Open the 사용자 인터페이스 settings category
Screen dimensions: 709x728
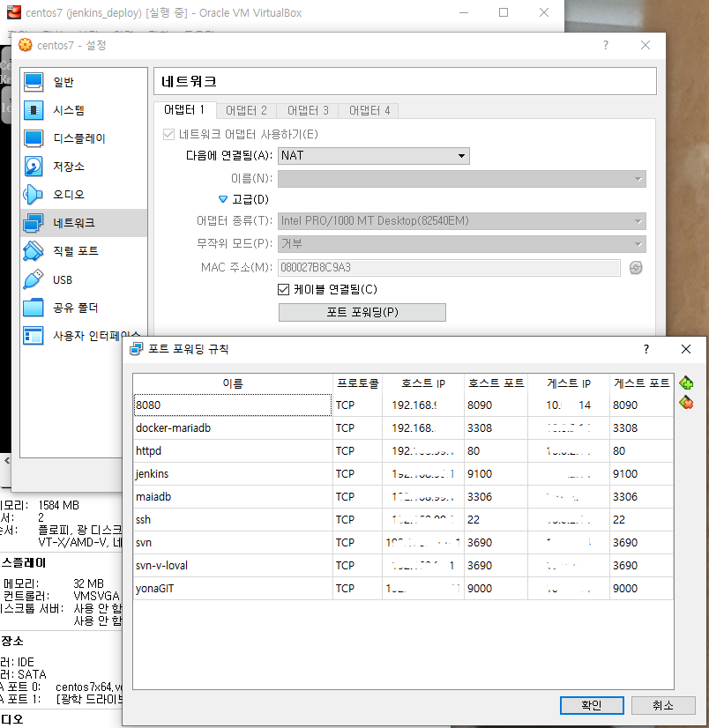(x=84, y=336)
